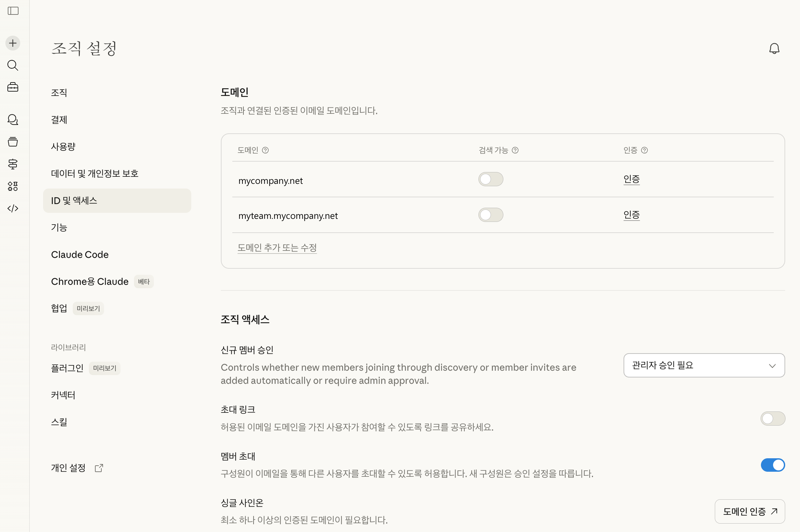The image size is (800, 532).
Task: Click 인증 link for mycompany.net
Action: point(631,179)
